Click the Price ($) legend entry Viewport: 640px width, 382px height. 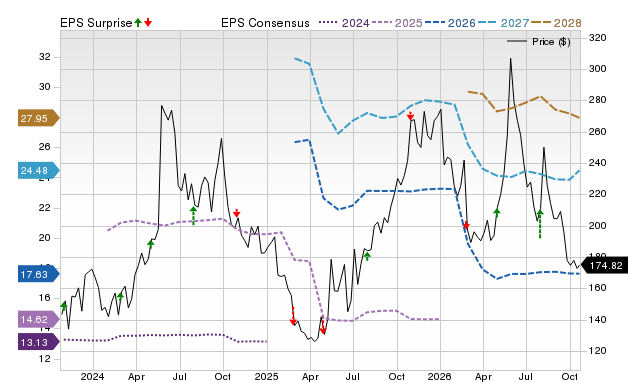tap(538, 42)
